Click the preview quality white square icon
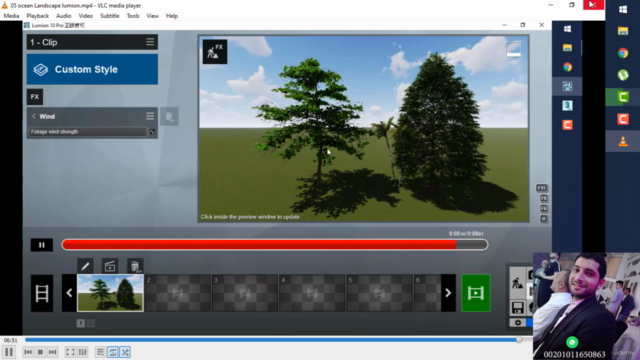Image resolution: width=640 pixels, height=360 pixels. [513, 49]
